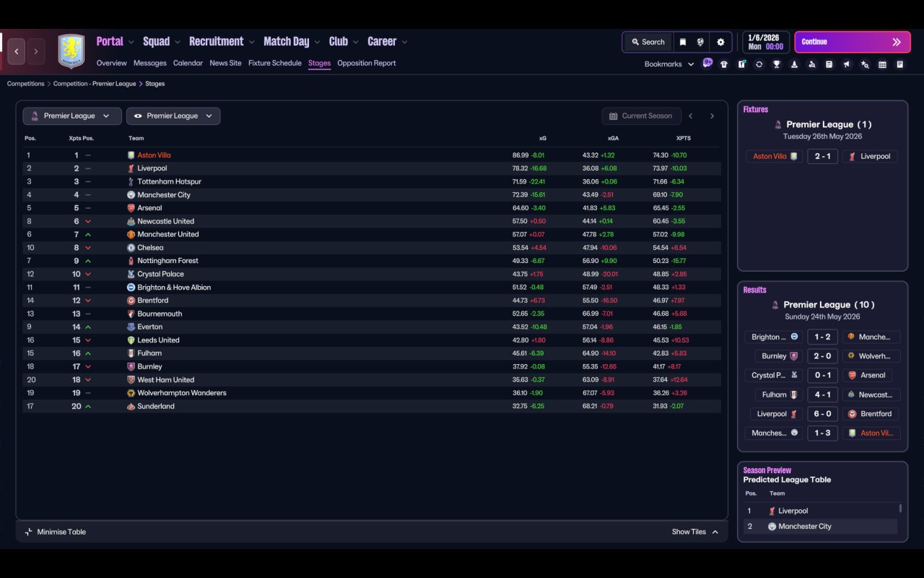
Task: Open the chat messages icon with 9+ badge
Action: pos(707,64)
